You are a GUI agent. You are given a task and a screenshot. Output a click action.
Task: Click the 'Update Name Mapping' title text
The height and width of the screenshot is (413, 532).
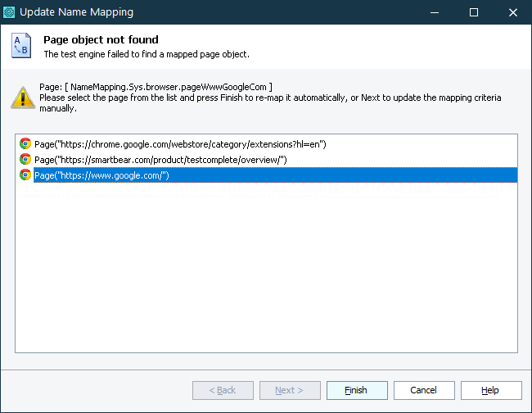click(75, 12)
